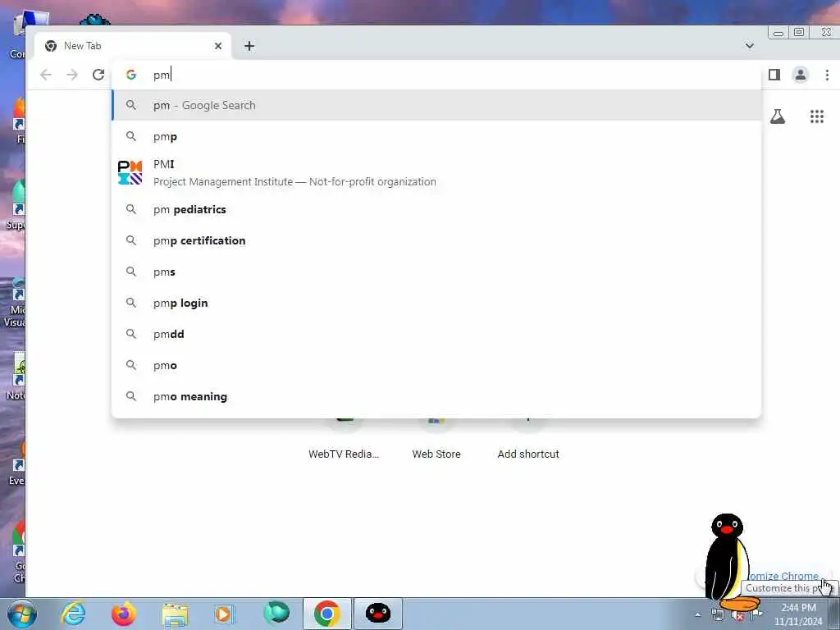Click the PMI logo in the suggestions
The image size is (840, 630).
click(x=130, y=172)
